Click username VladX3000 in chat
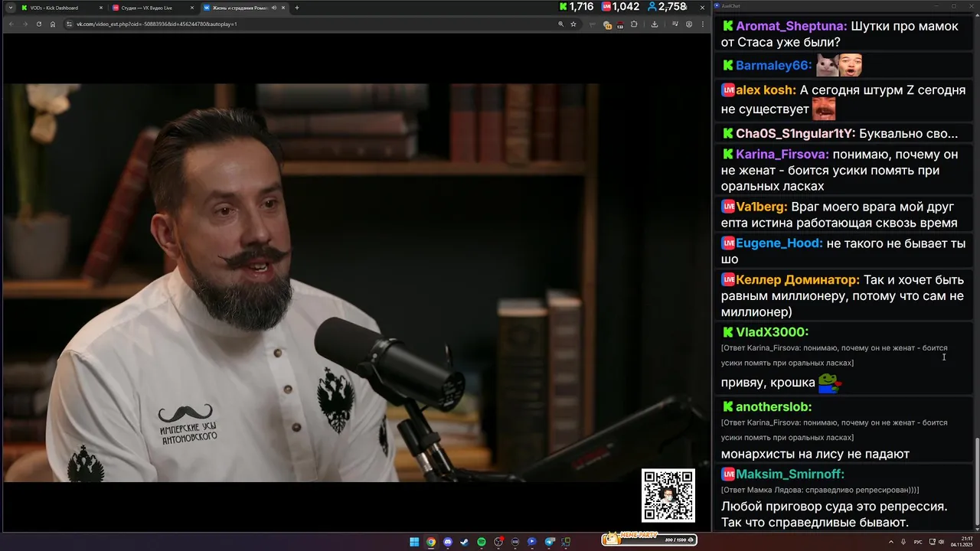 (x=772, y=332)
